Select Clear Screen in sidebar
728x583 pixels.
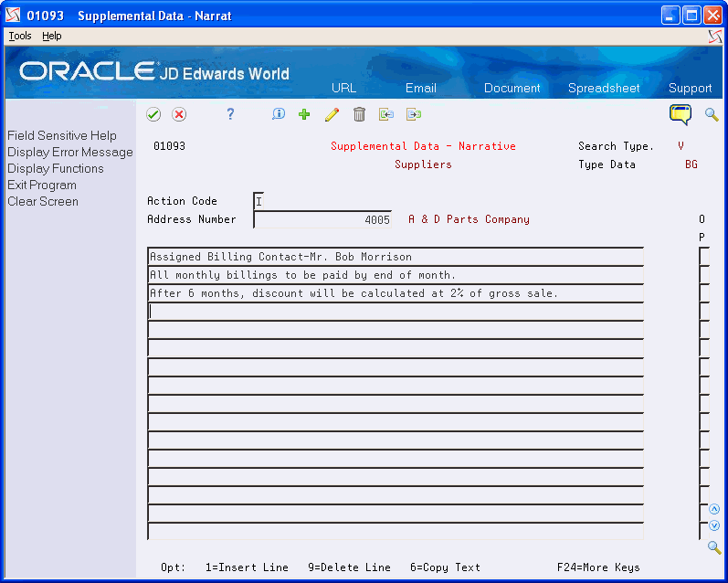(x=43, y=202)
